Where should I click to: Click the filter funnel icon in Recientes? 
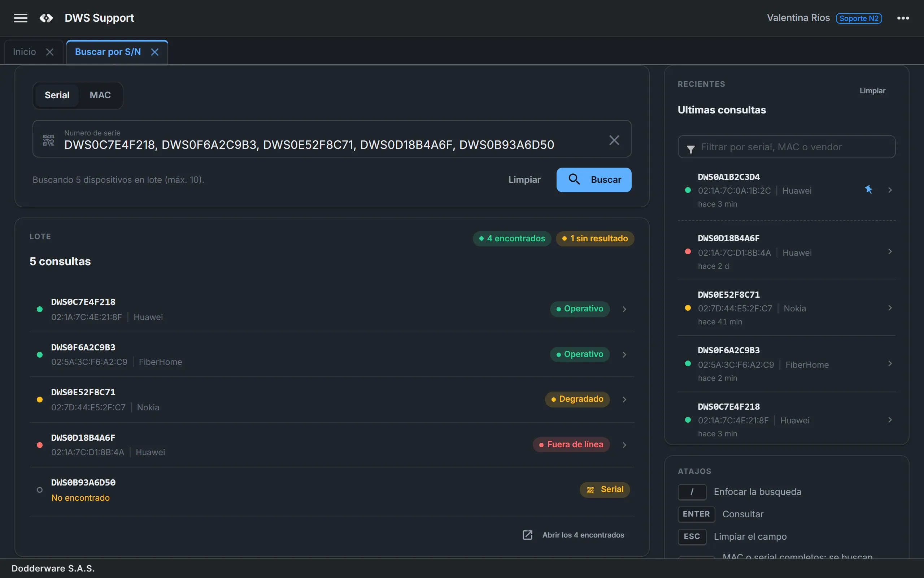(690, 149)
